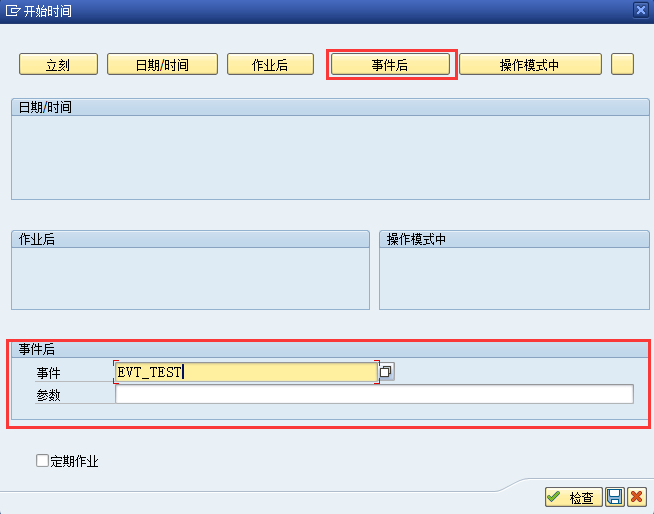Image resolution: width=654 pixels, height=514 pixels.
Task: Focus the 事件 input field containing EVT_TEST
Action: click(246, 372)
